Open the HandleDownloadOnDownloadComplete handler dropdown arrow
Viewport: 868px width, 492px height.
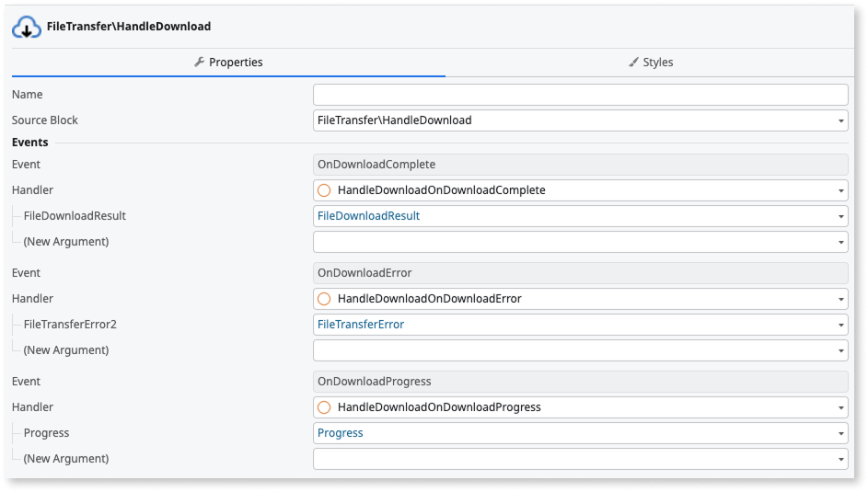(x=840, y=190)
